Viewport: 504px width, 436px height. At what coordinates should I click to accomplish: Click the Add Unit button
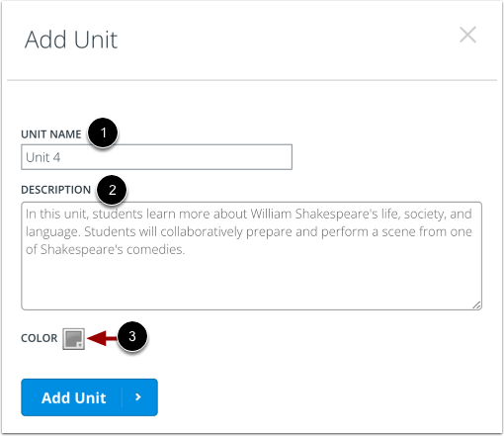point(89,397)
